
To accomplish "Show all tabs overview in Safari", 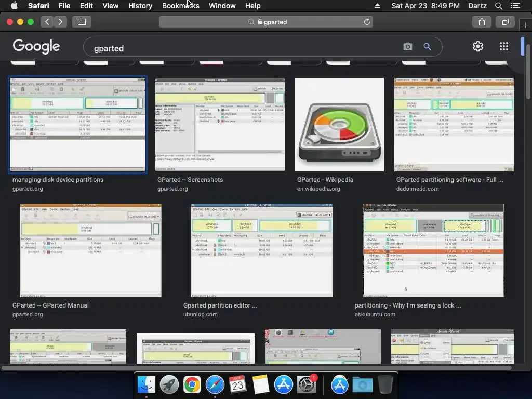I will point(505,22).
